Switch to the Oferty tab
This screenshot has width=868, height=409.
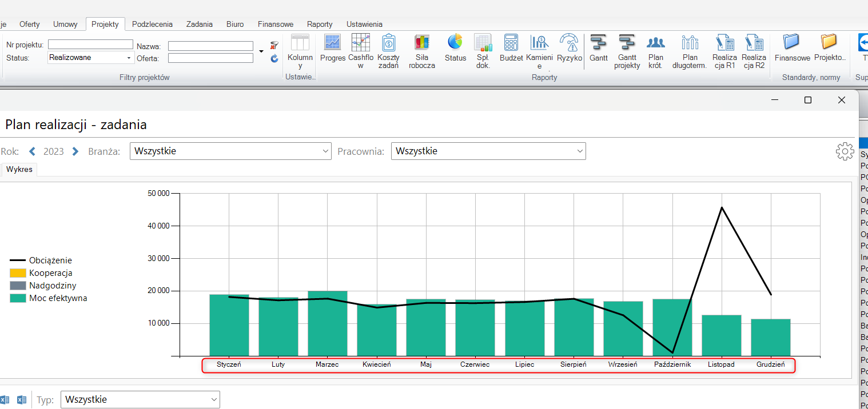click(x=30, y=24)
